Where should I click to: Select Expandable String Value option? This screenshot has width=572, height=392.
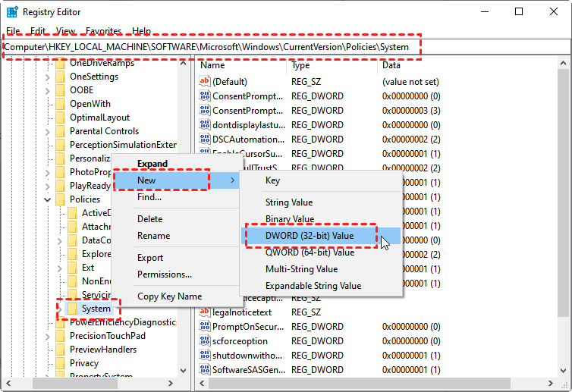point(321,286)
